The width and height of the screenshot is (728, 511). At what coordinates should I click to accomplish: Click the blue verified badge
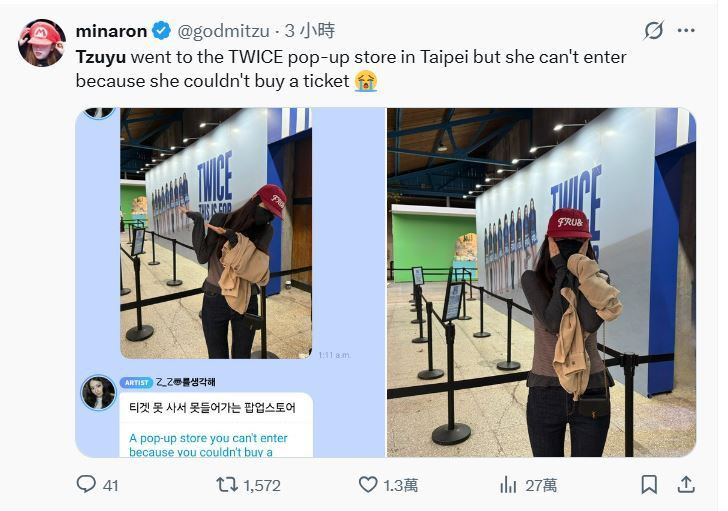[x=162, y=31]
